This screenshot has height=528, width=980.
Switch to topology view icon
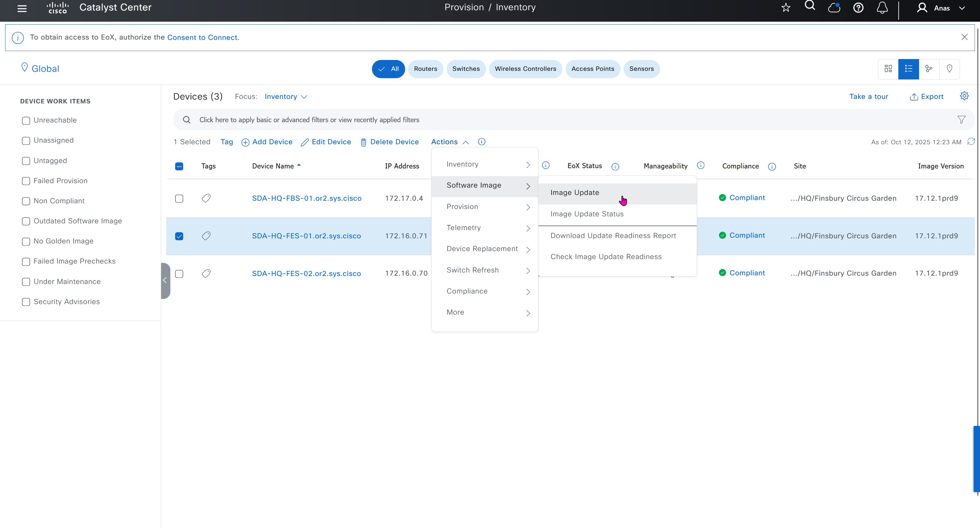pyautogui.click(x=929, y=69)
